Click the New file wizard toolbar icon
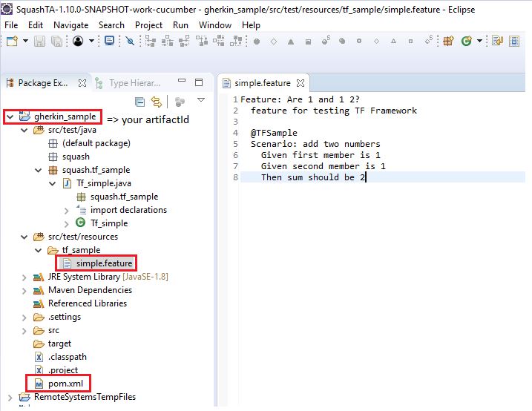 click(12, 41)
